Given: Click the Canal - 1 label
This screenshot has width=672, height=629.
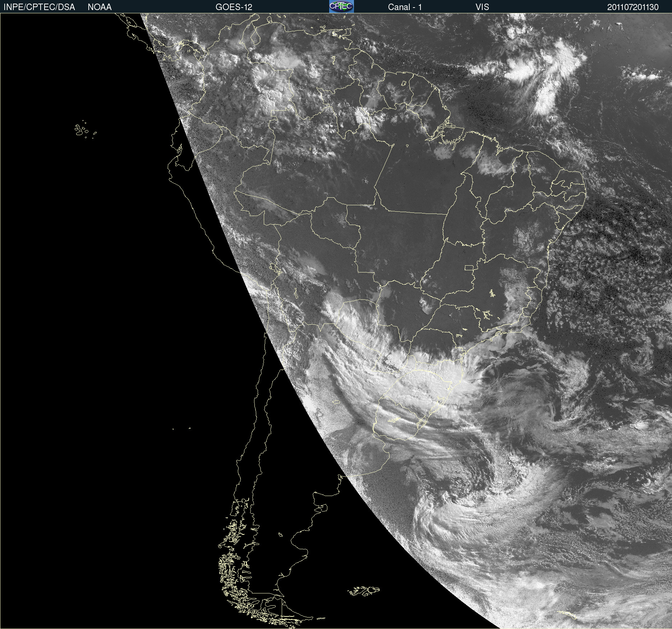Looking at the screenshot, I should (405, 7).
